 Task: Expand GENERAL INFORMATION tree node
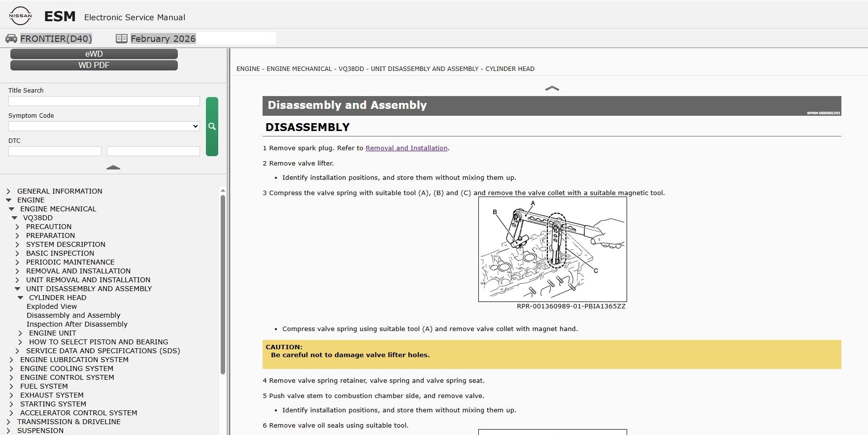point(8,191)
